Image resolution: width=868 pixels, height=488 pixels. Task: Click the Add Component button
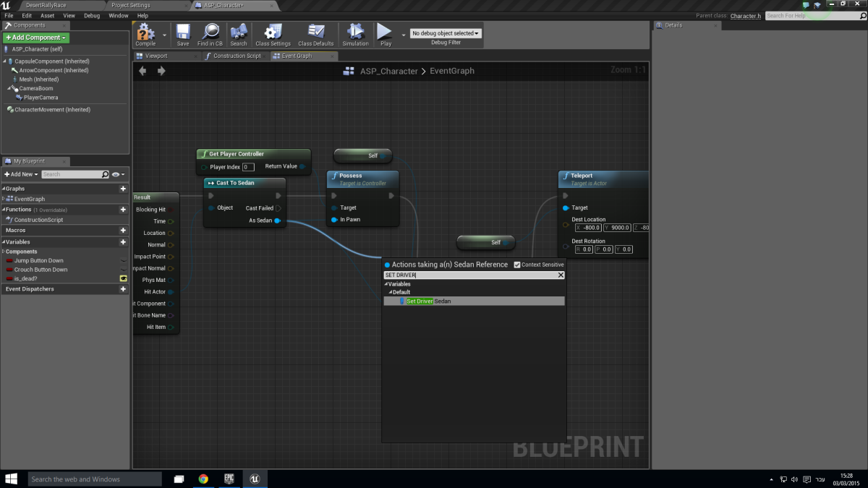[36, 38]
